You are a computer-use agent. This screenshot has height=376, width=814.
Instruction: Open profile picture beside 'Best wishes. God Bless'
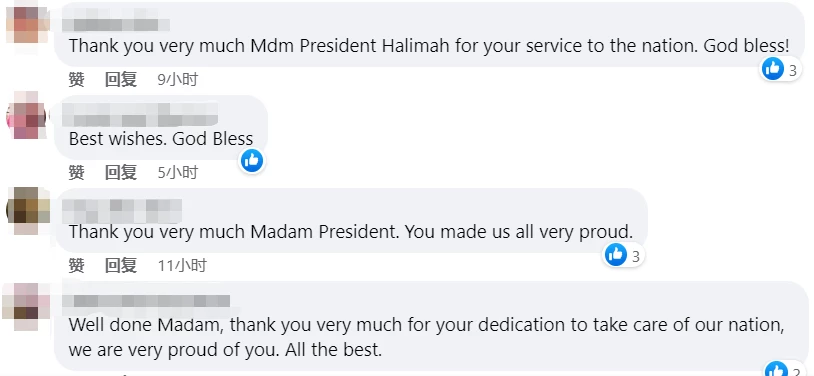(x=26, y=115)
